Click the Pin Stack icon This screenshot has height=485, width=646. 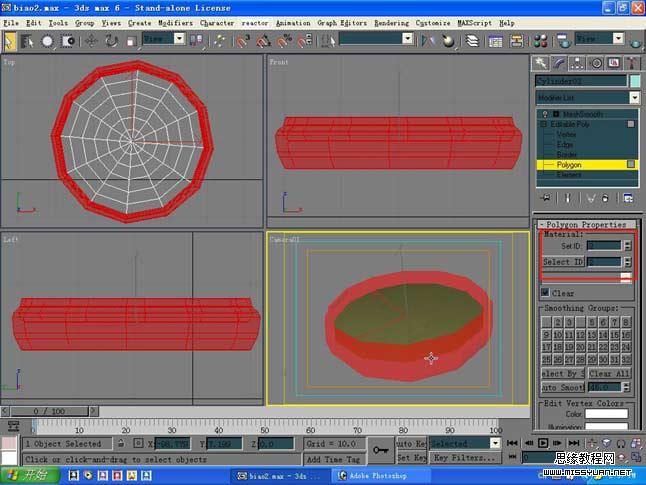point(546,198)
